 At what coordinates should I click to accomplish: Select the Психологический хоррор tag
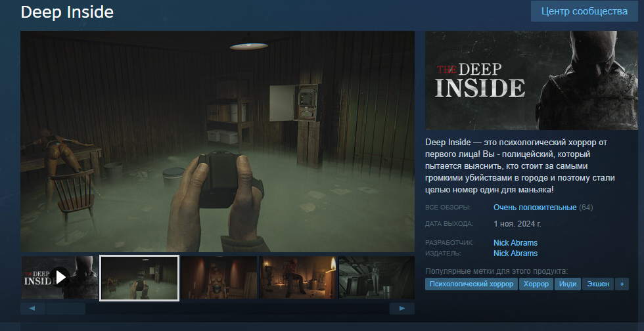[x=471, y=284]
